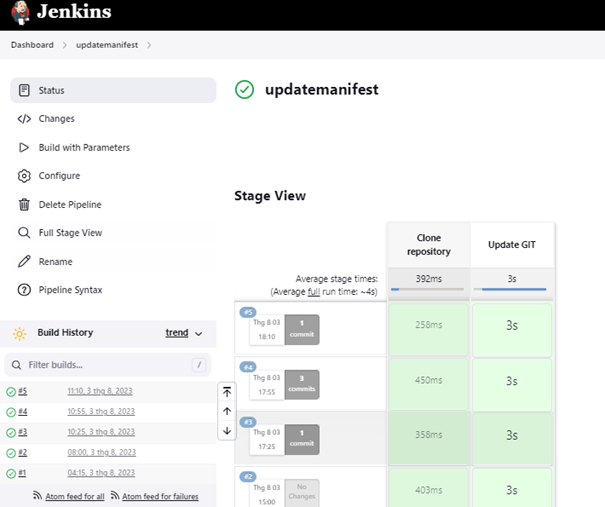Open Pipeline Syntax help icon

24,290
